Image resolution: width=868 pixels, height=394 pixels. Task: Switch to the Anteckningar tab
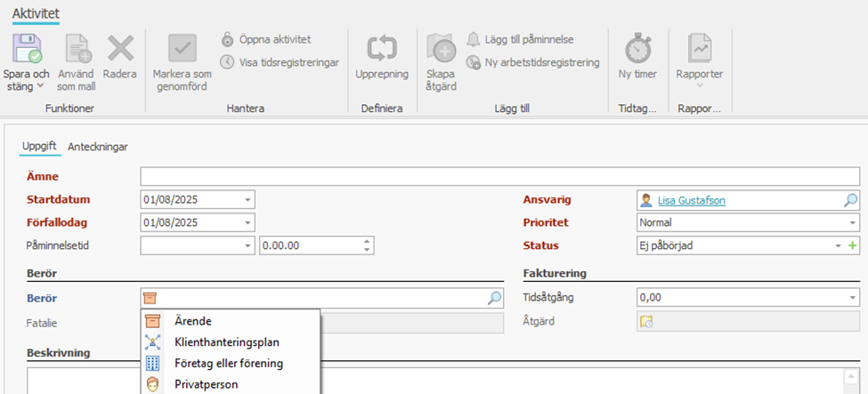click(x=97, y=146)
